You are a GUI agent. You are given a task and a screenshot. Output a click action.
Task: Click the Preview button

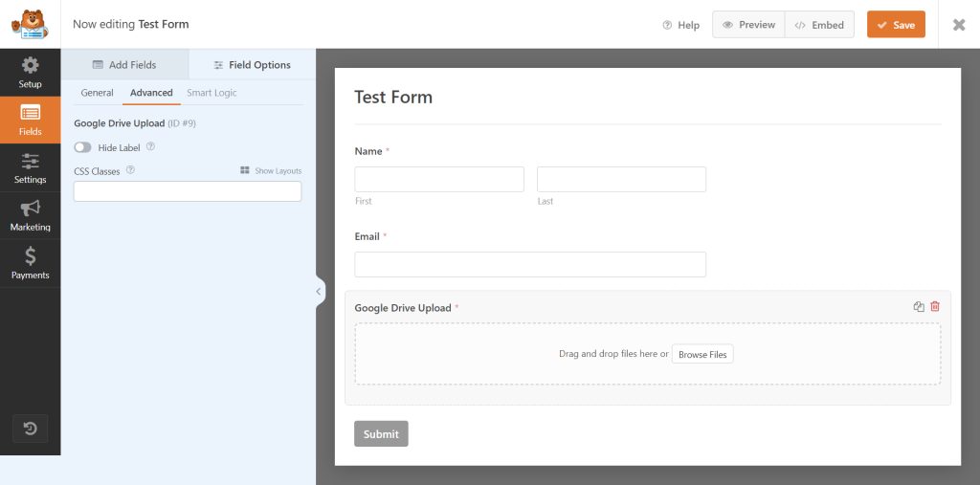748,24
